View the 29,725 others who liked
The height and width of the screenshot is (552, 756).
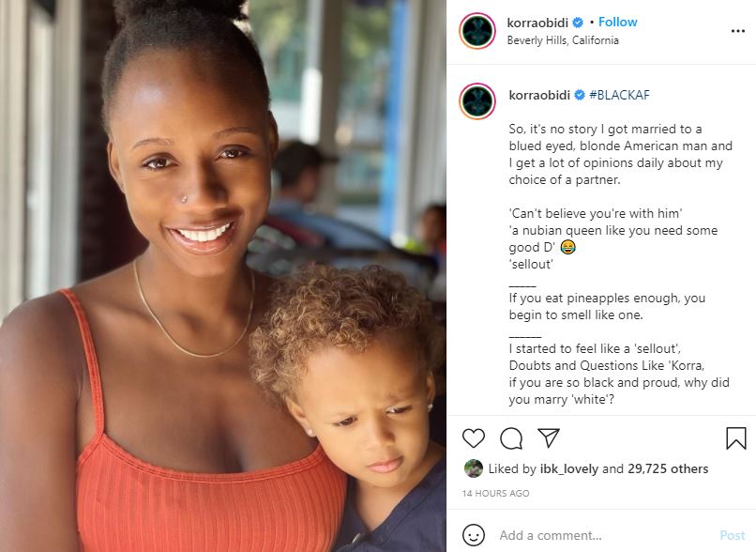[668, 469]
